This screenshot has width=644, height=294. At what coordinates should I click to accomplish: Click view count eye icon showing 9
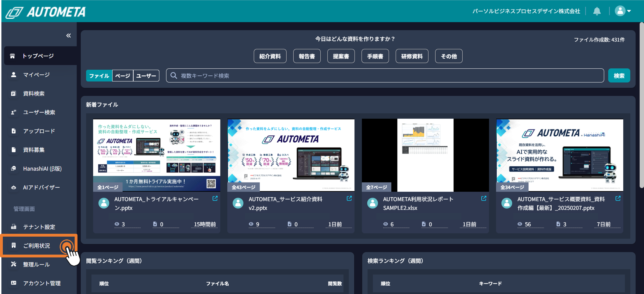[x=251, y=224]
